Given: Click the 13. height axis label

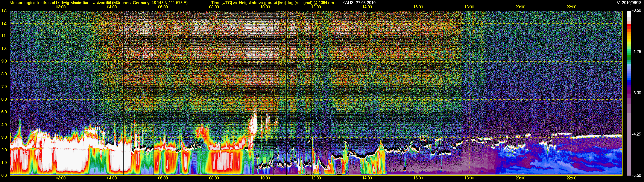Looking at the screenshot, I should coord(4,10).
